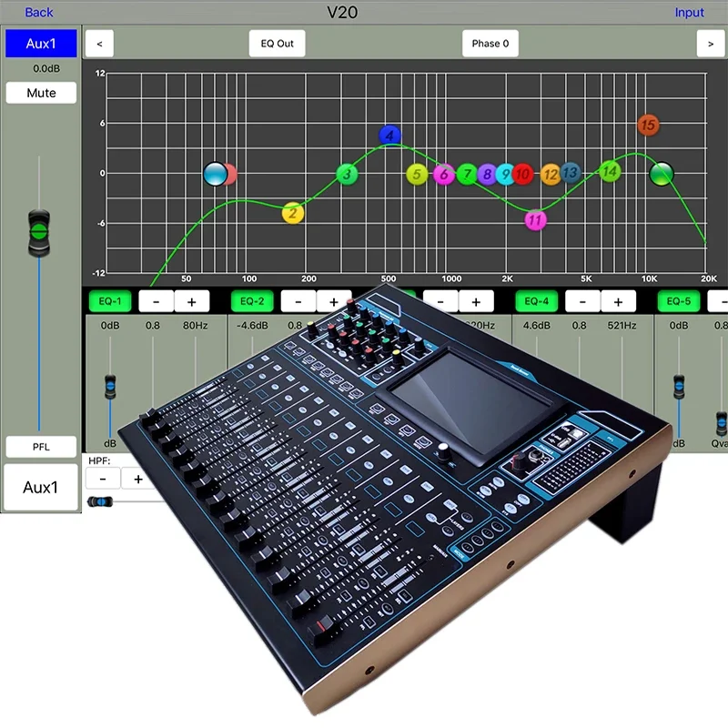The height and width of the screenshot is (728, 728).
Task: Toggle the Mute button for Aux1
Action: coord(41,93)
